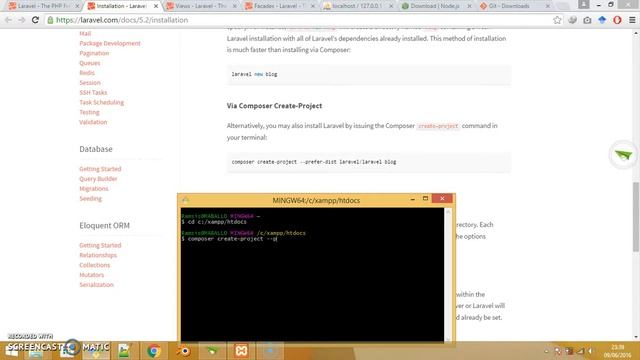Open the Mail docs link
Image resolution: width=640 pixels, height=360 pixels.
click(x=85, y=33)
